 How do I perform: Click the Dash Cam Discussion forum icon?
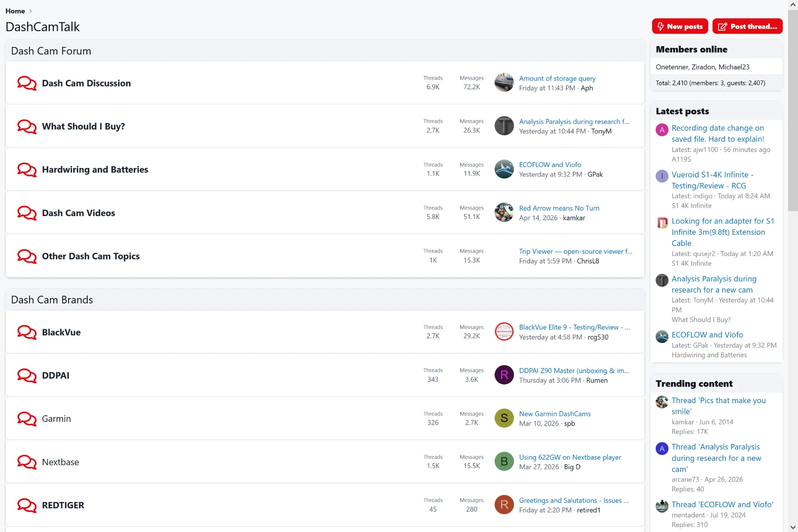pos(27,83)
